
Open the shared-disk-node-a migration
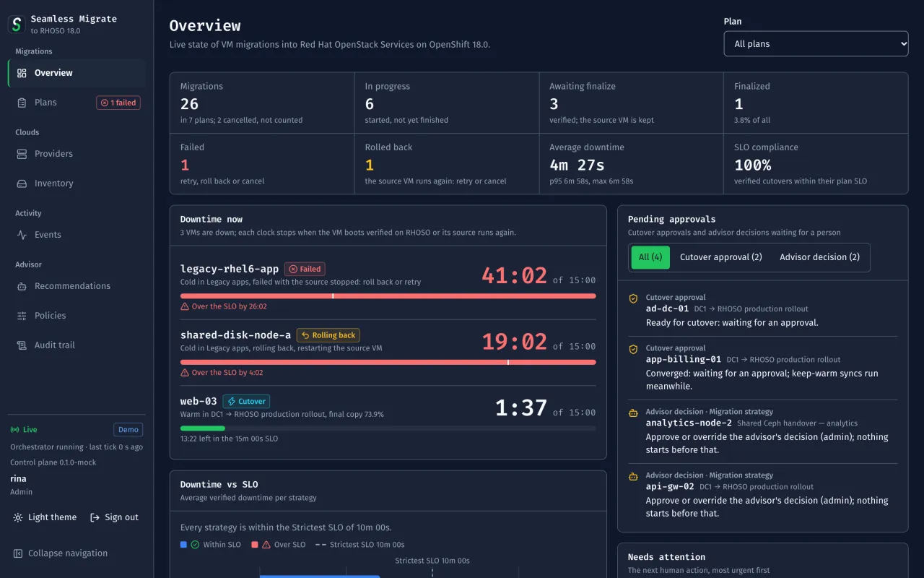pyautogui.click(x=236, y=335)
